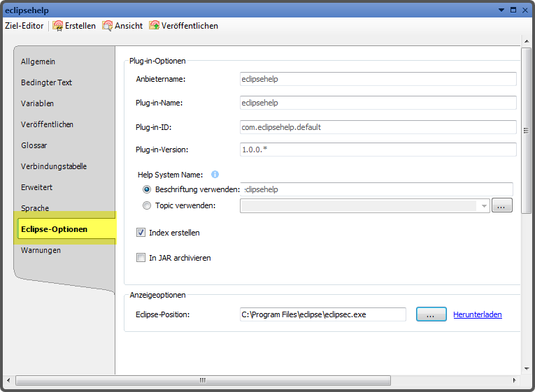Go to the Bedingter Text tab

[x=46, y=82]
